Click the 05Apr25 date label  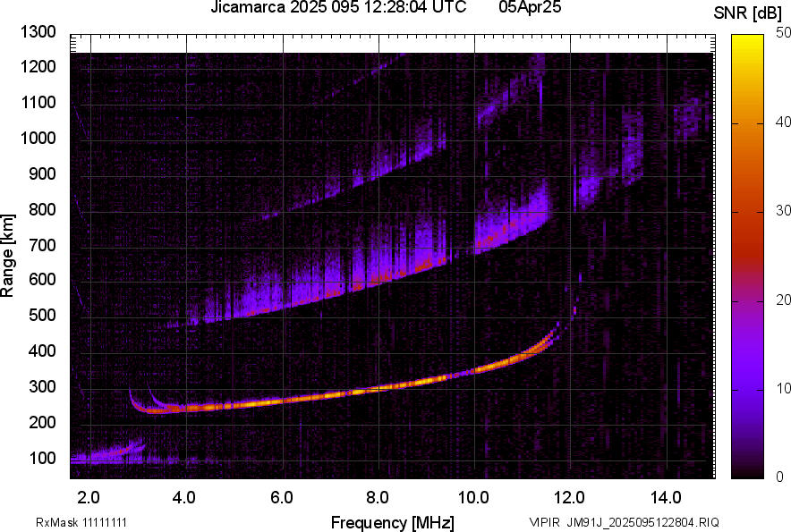coord(529,8)
